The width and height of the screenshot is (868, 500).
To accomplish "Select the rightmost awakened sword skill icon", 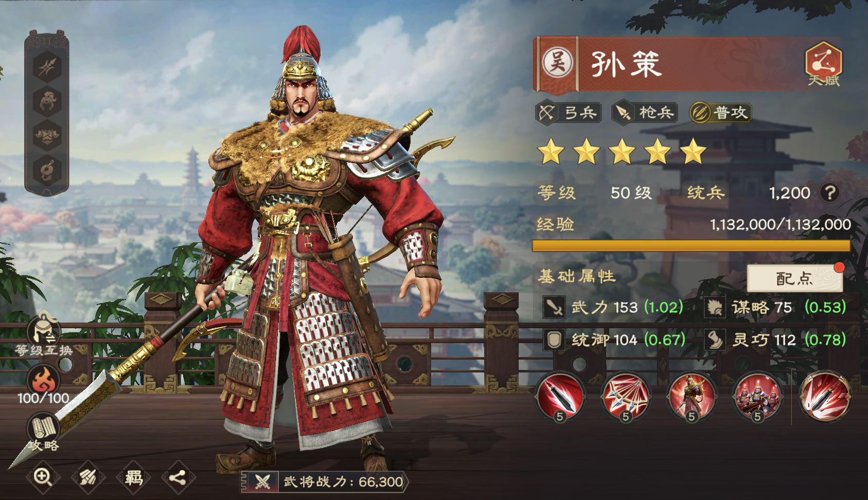I will 825,397.
